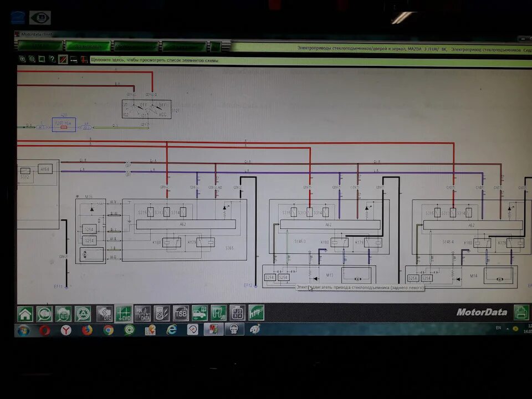Image resolution: width=532 pixels, height=399 pixels.
Task: Click the http web link icon
Action: pos(257,313)
